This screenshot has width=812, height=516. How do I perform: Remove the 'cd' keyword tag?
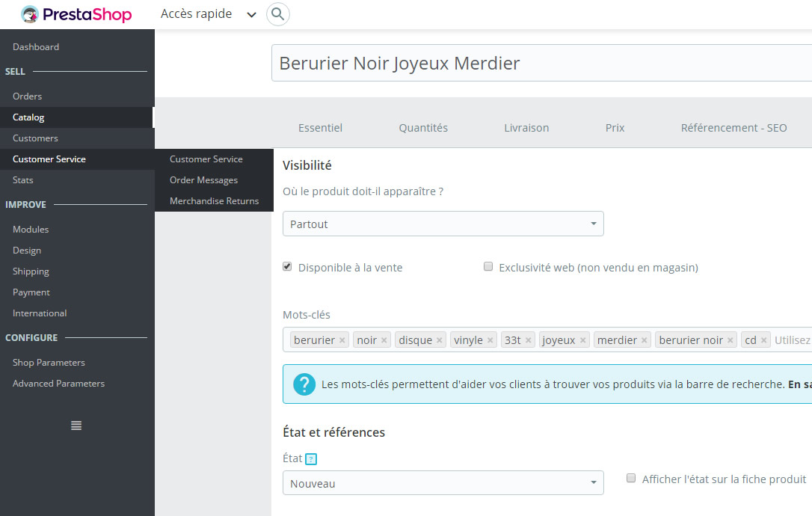pos(764,340)
